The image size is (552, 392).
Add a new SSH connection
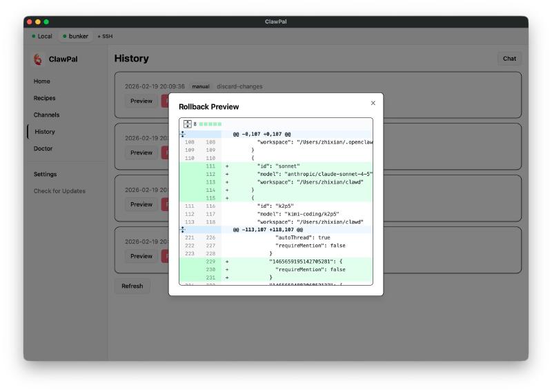105,36
